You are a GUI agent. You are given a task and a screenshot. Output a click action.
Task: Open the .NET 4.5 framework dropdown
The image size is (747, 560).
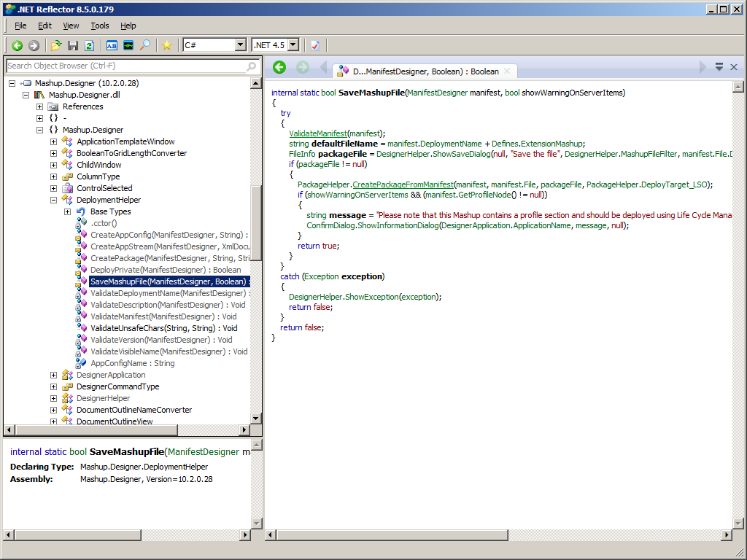click(x=293, y=45)
